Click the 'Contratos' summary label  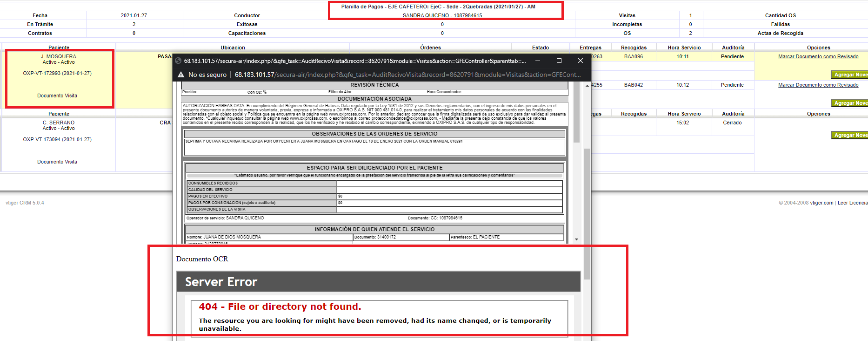click(x=40, y=33)
